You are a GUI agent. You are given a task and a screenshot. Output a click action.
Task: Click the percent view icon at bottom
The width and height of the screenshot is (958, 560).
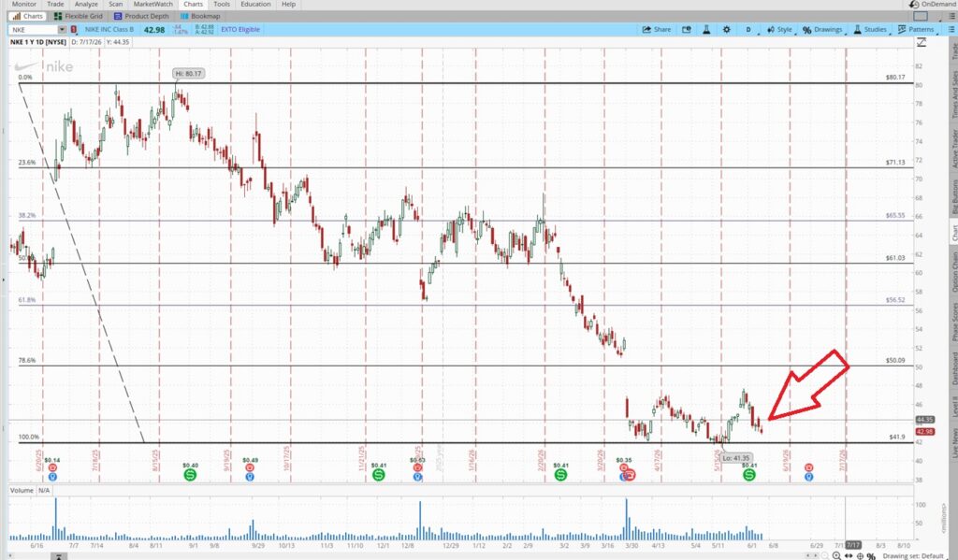tap(871, 555)
